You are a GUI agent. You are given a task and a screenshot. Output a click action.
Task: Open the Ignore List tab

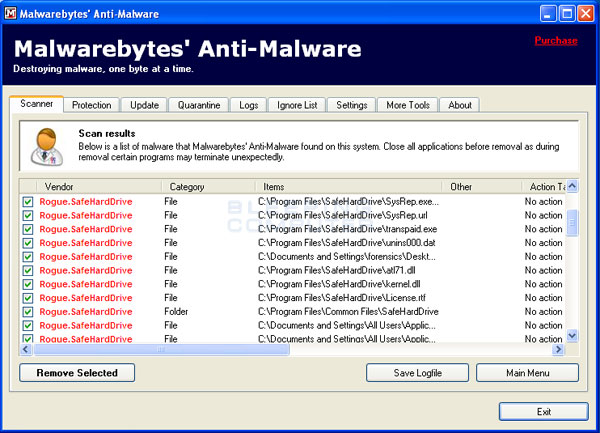297,105
